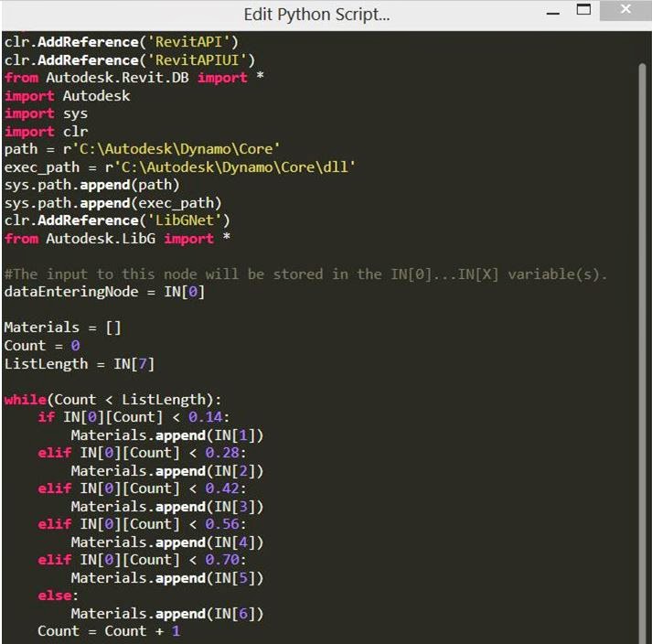
Task: Click the line Count = Count + 1
Action: [109, 631]
